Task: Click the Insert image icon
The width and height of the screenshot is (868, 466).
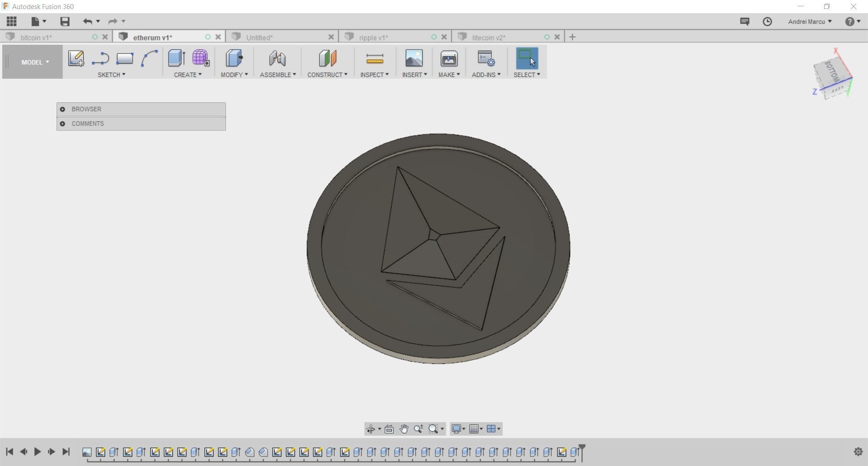Action: coord(414,58)
